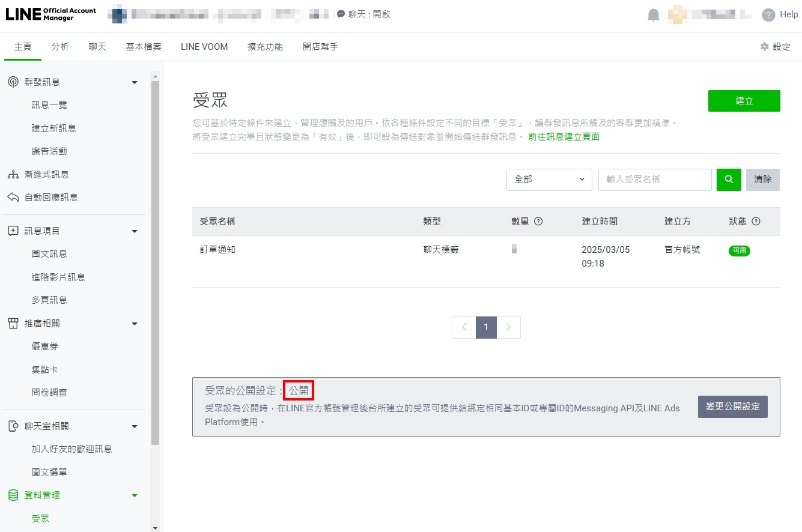Collapse the 群發訊息 sidebar section

(x=135, y=82)
